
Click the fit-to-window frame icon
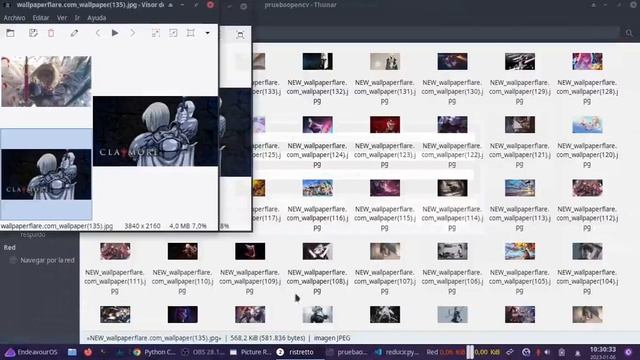[191, 33]
